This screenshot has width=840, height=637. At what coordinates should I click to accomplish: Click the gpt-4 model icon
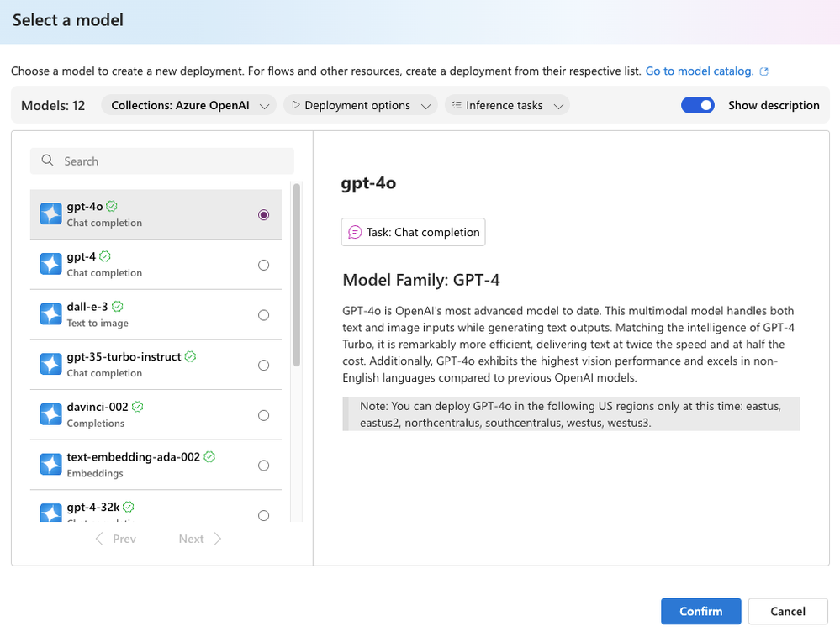coord(51,265)
